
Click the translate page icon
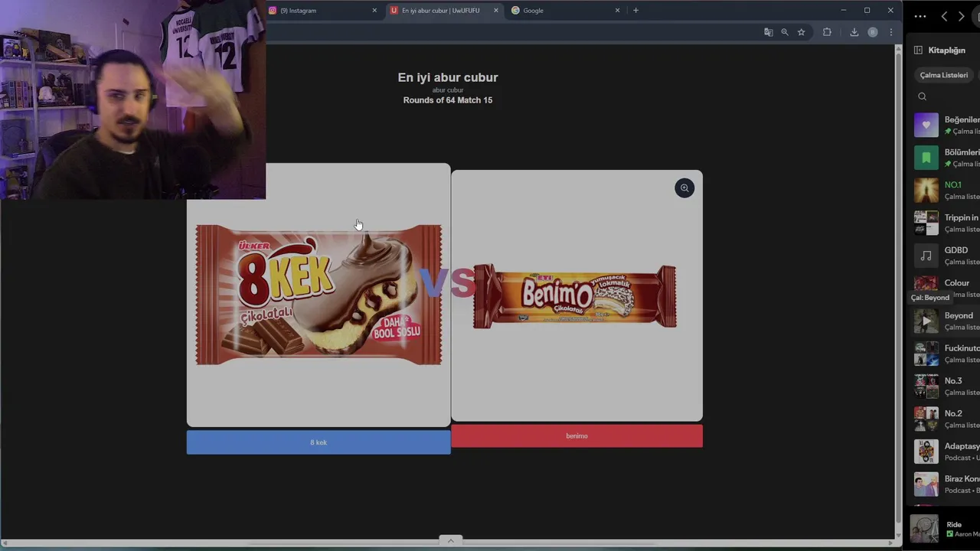coord(768,32)
